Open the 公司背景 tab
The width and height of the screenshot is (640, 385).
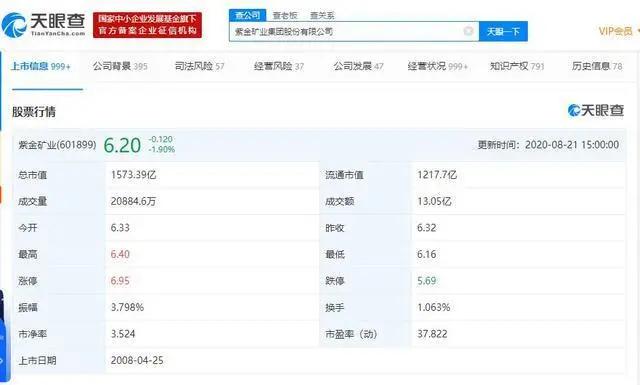[120, 66]
